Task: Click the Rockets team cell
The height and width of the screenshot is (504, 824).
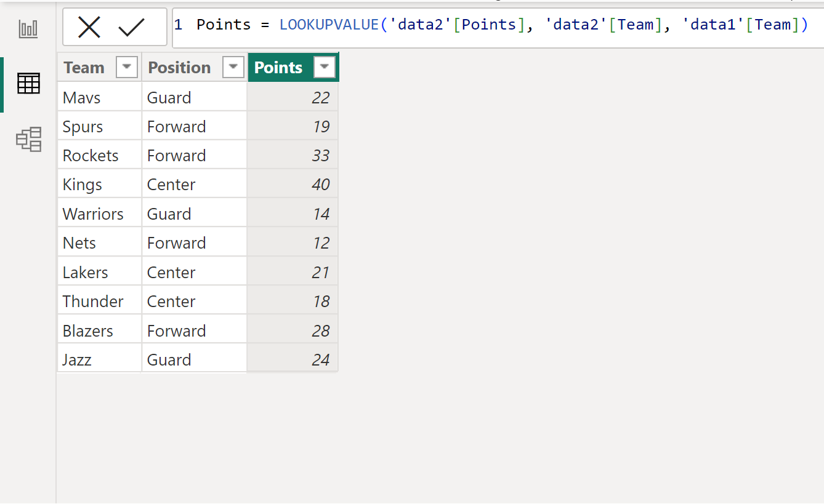Action: [100, 155]
